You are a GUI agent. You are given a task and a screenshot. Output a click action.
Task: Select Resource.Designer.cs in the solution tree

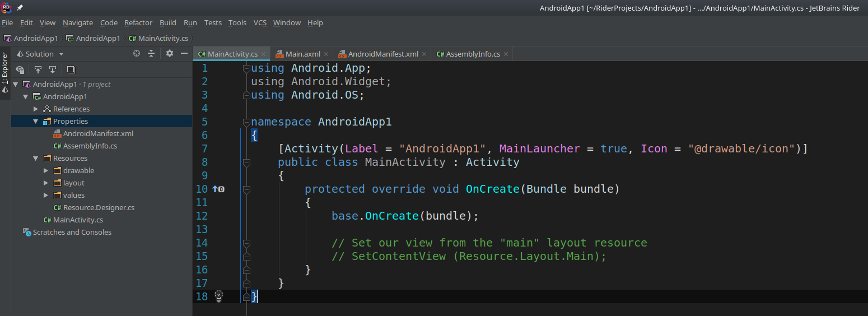[x=99, y=208]
